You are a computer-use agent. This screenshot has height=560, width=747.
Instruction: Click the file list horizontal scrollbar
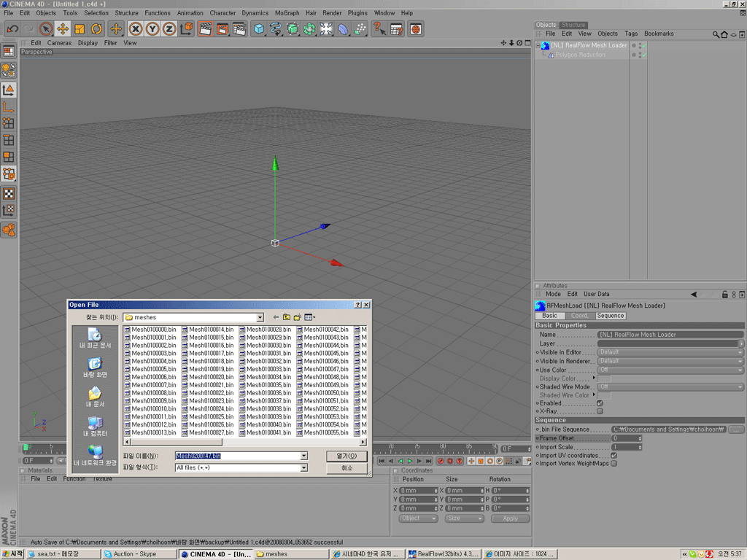point(245,443)
